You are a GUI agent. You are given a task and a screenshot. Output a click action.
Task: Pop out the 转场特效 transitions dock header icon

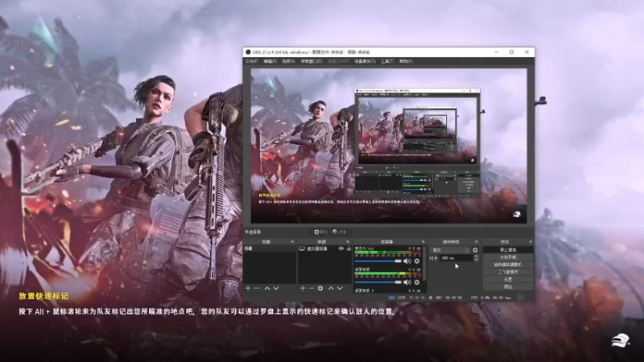pos(477,242)
